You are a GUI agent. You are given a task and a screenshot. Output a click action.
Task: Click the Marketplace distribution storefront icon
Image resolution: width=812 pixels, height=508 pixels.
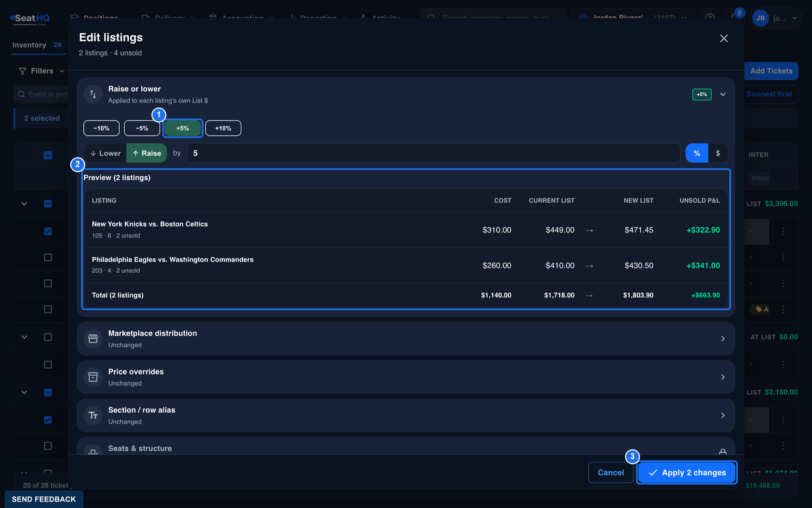click(x=93, y=339)
